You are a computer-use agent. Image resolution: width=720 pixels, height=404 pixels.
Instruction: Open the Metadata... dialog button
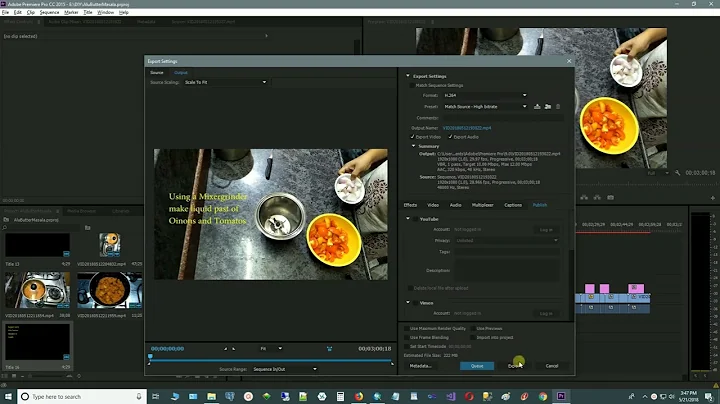[x=420, y=366]
